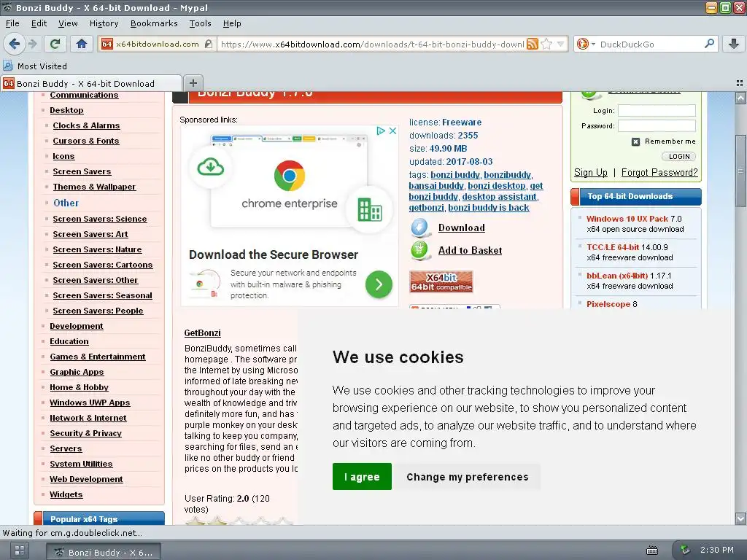747x560 pixels.
Task: Click the desktop assistant tag link
Action: tap(500, 197)
